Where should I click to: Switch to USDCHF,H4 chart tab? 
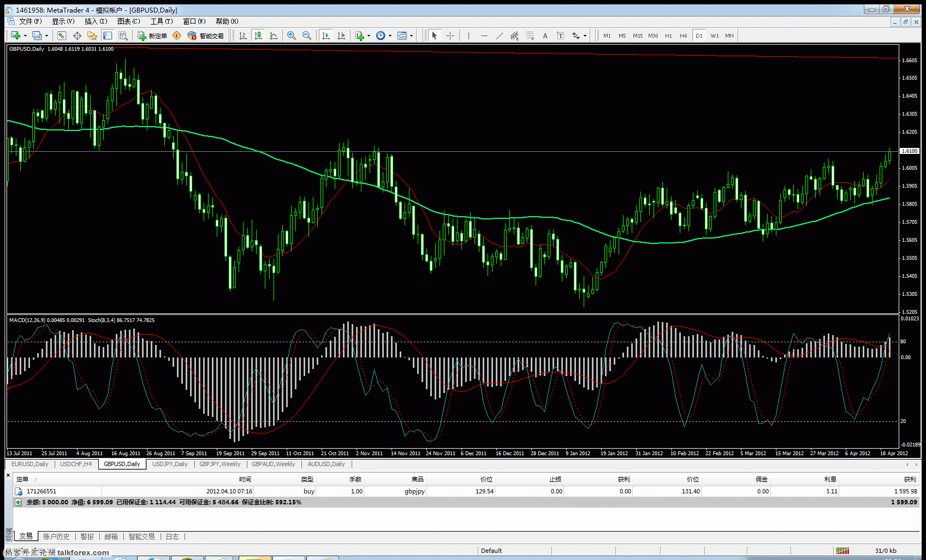pyautogui.click(x=76, y=464)
